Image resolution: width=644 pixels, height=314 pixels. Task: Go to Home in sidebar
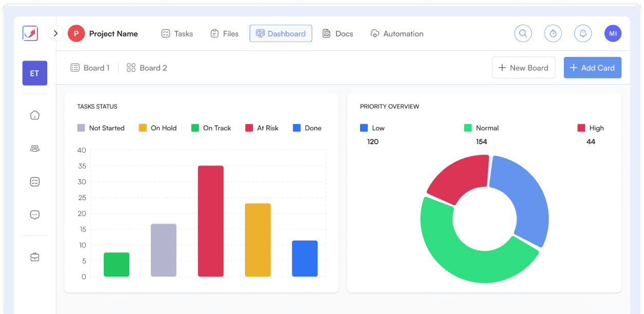point(35,115)
